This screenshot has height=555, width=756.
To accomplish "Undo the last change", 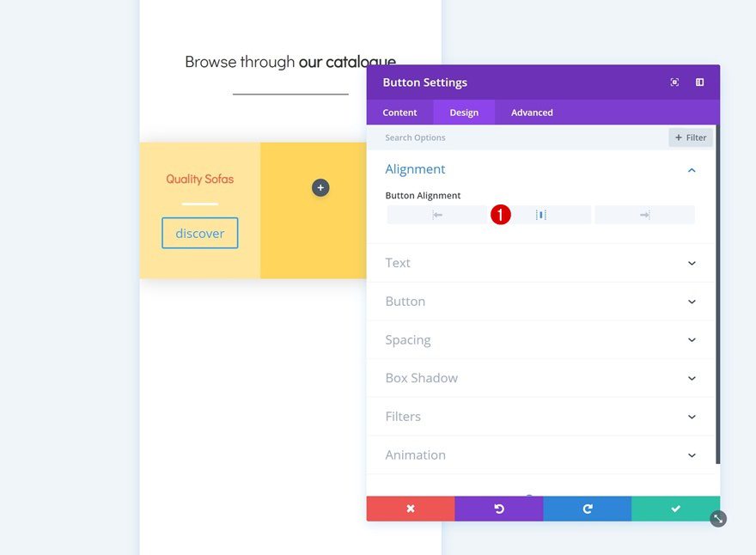I will tap(498, 508).
